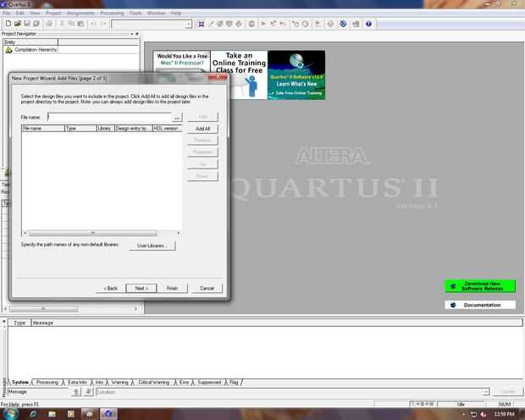Viewport: 525px width, 420px height.
Task: Switch to the Extra Info tab
Action: click(x=77, y=382)
